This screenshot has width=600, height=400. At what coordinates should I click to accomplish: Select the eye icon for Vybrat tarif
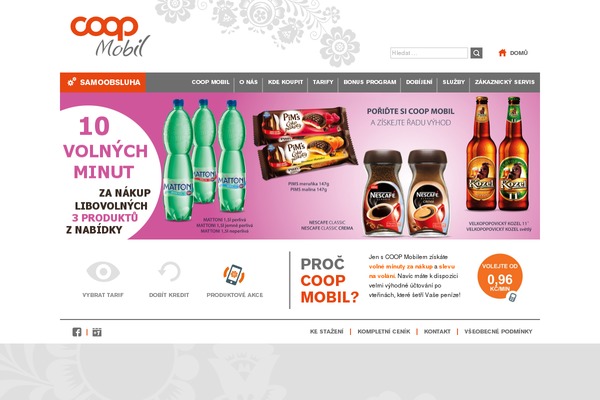(103, 271)
